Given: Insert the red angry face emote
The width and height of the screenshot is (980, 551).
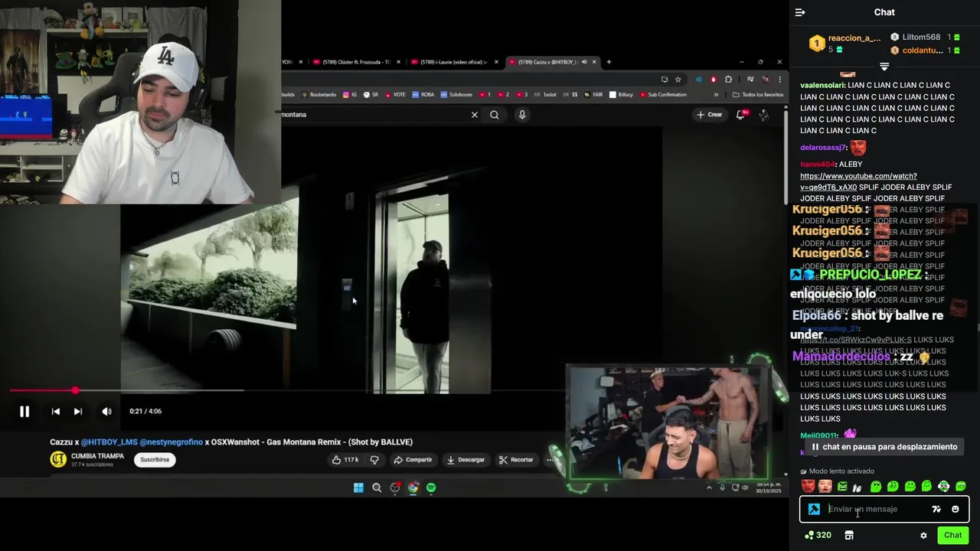Looking at the screenshot, I should click(808, 486).
